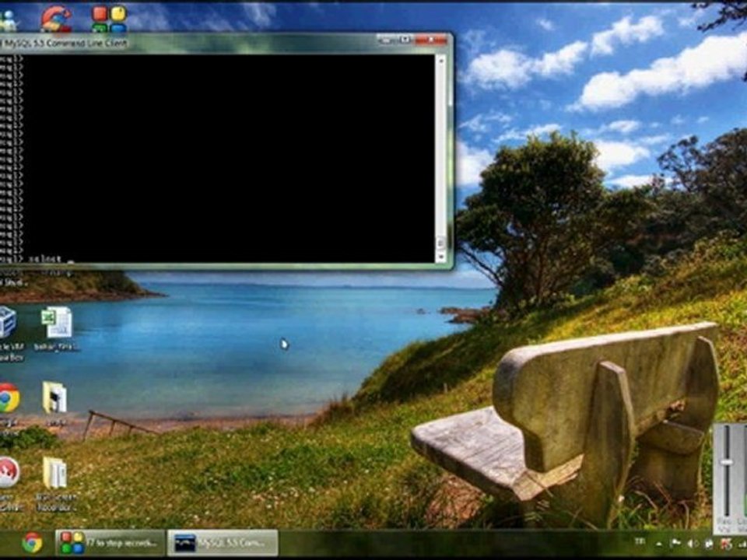
Task: Close the MySQL Command Line Client window
Action: [430, 40]
